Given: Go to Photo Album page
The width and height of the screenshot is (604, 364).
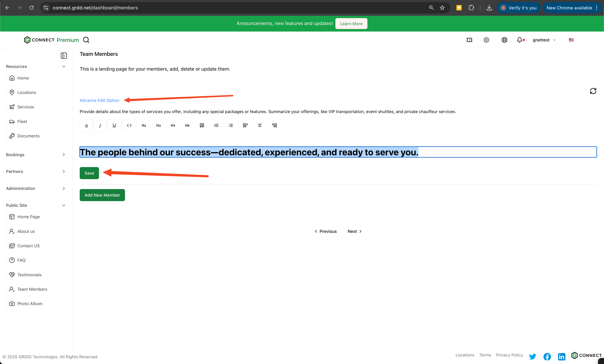Looking at the screenshot, I should [x=30, y=303].
